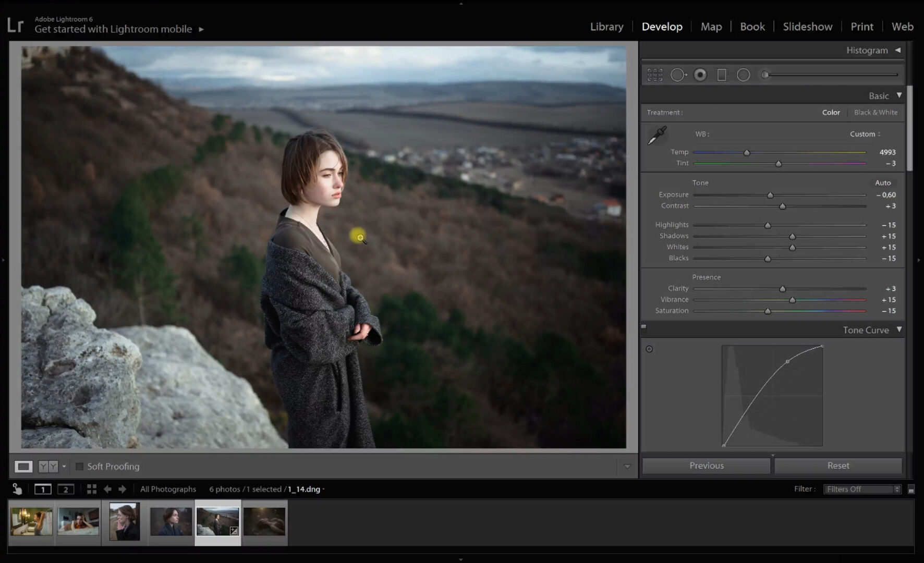
Task: Switch to the Slideshow module
Action: click(x=807, y=27)
